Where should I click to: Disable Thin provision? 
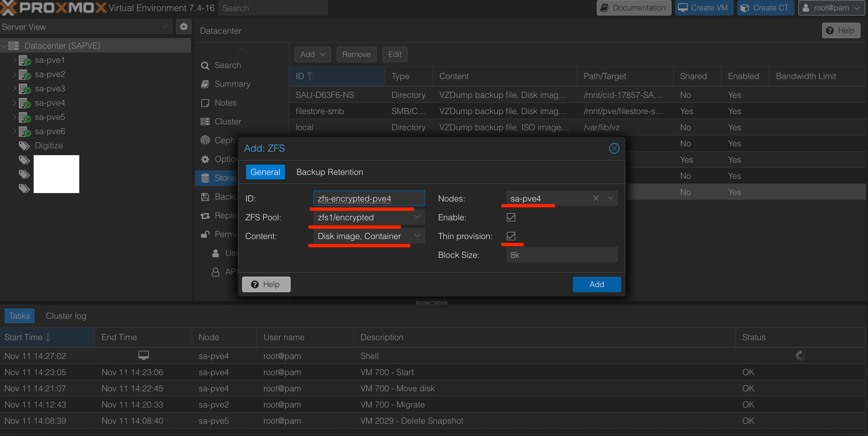tap(511, 236)
